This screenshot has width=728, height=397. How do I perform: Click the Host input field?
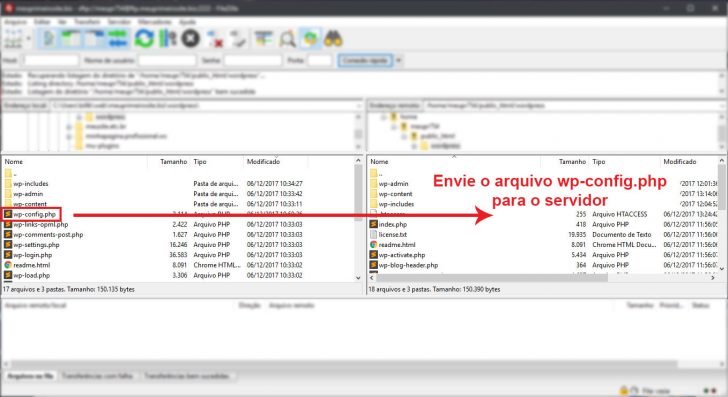51,60
